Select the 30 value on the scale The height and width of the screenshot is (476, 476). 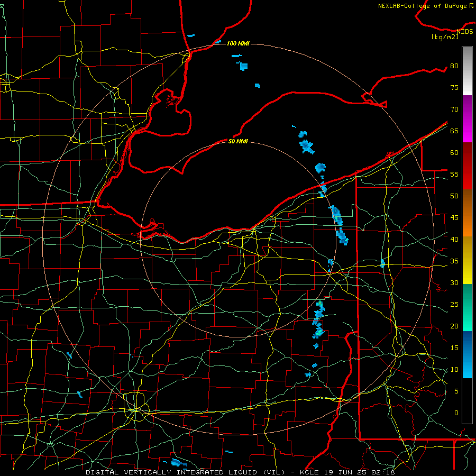pos(454,282)
